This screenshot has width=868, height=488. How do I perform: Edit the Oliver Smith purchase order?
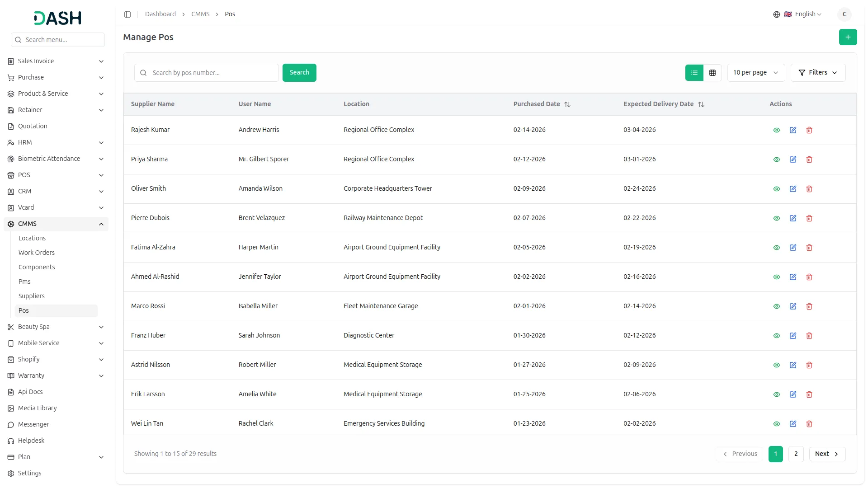click(x=793, y=189)
